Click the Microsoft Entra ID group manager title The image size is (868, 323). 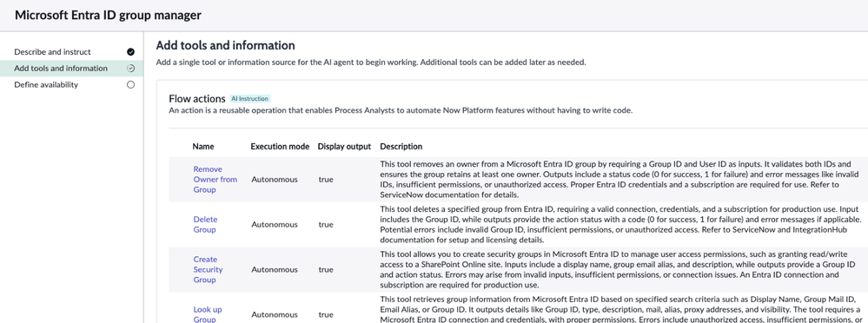(x=108, y=16)
